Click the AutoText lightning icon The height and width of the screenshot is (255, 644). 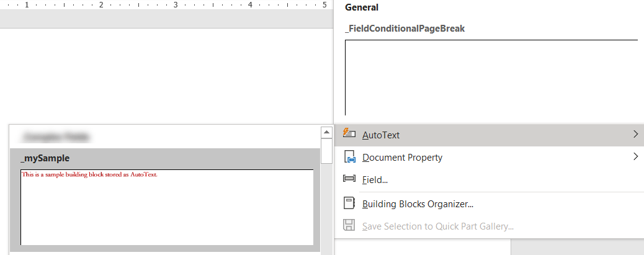click(x=349, y=133)
